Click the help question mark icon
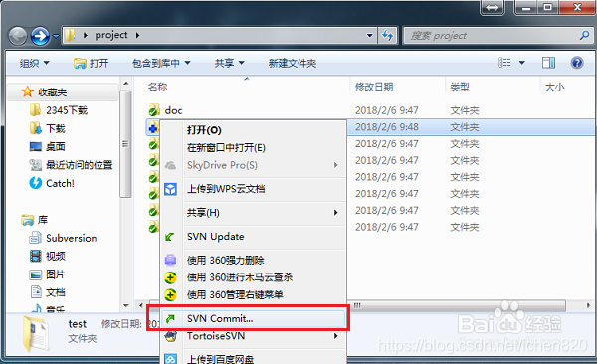 pos(577,63)
